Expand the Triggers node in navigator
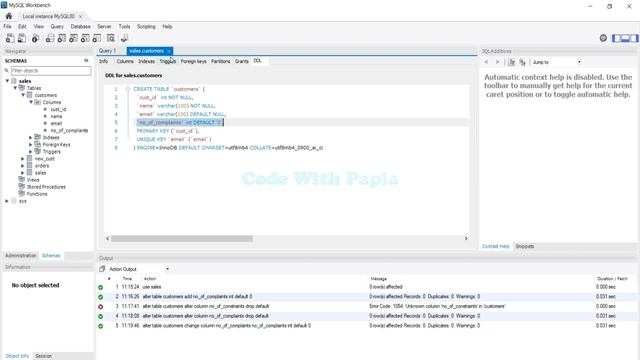This screenshot has width=640, height=360. (31, 151)
